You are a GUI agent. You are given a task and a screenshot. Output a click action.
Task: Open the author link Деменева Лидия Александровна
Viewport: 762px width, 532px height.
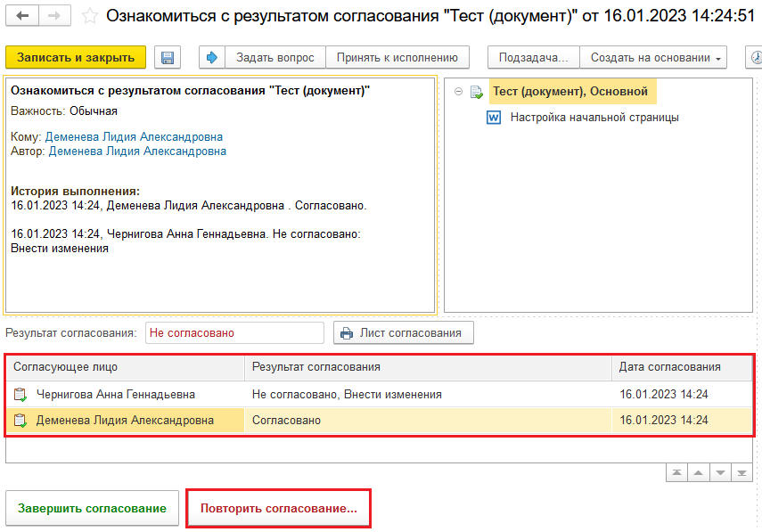tap(137, 151)
